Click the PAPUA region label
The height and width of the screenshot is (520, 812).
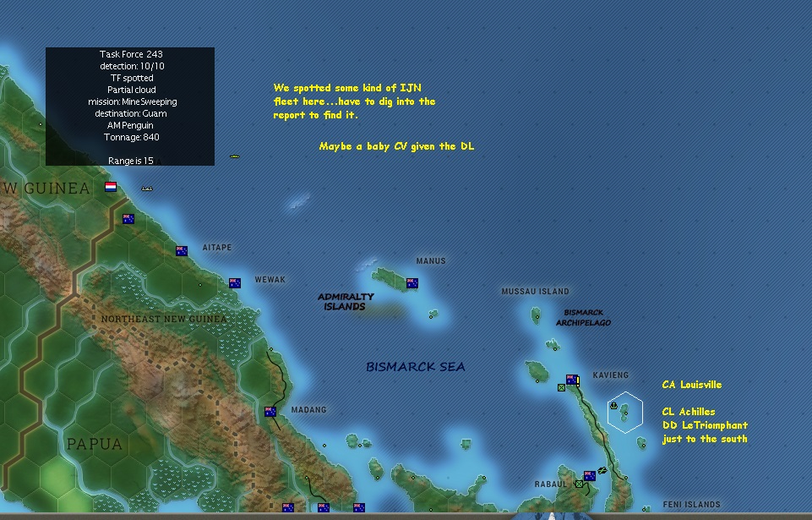point(95,444)
